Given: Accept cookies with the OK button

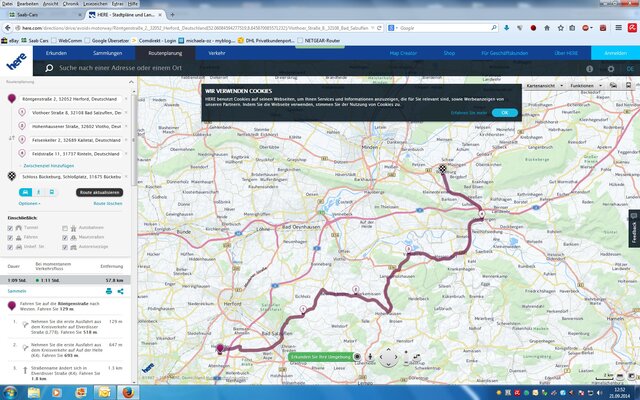Looking at the screenshot, I should tap(504, 113).
